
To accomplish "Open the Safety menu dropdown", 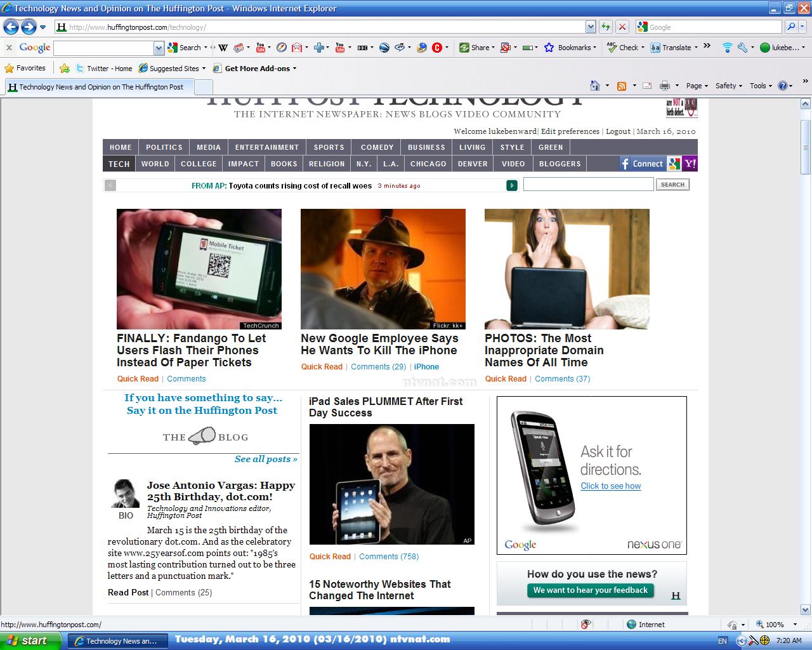I will click(x=729, y=86).
